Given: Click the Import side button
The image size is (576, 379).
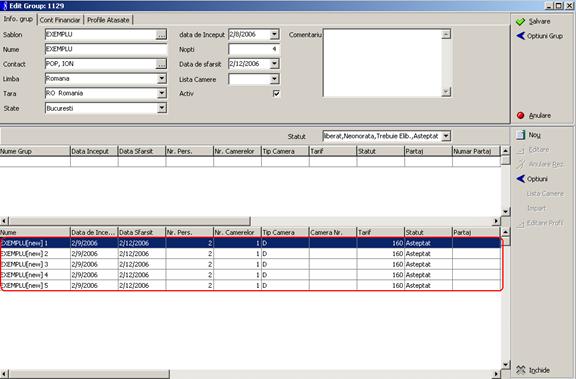Looking at the screenshot, I should (x=537, y=208).
